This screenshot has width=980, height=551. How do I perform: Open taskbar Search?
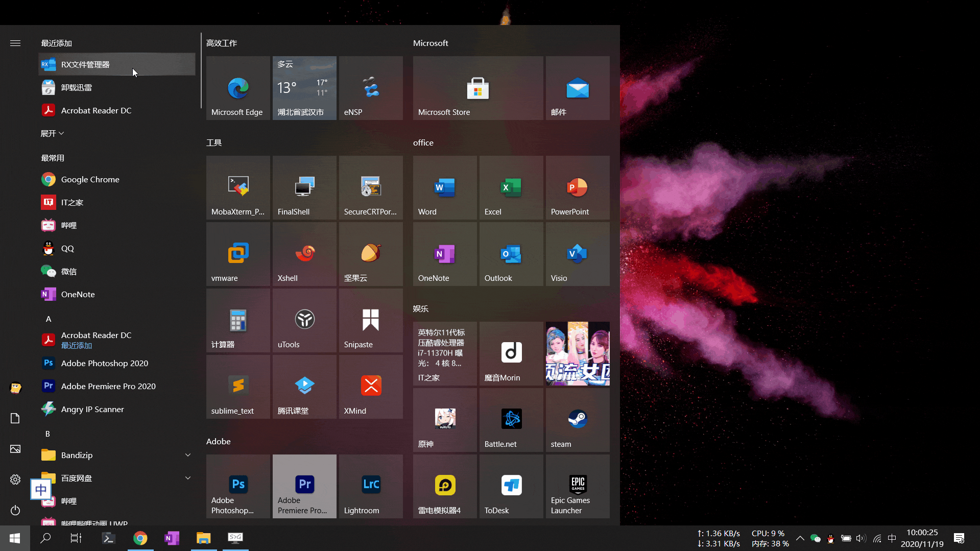45,538
